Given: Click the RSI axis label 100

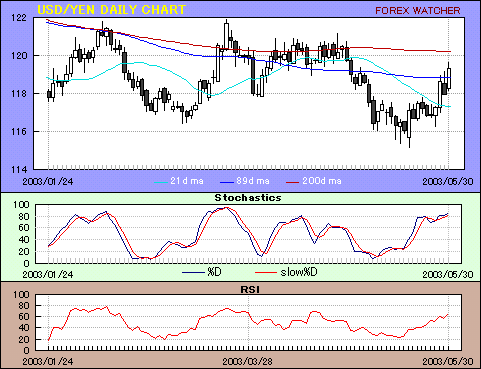Looking at the screenshot, I should (21, 294).
